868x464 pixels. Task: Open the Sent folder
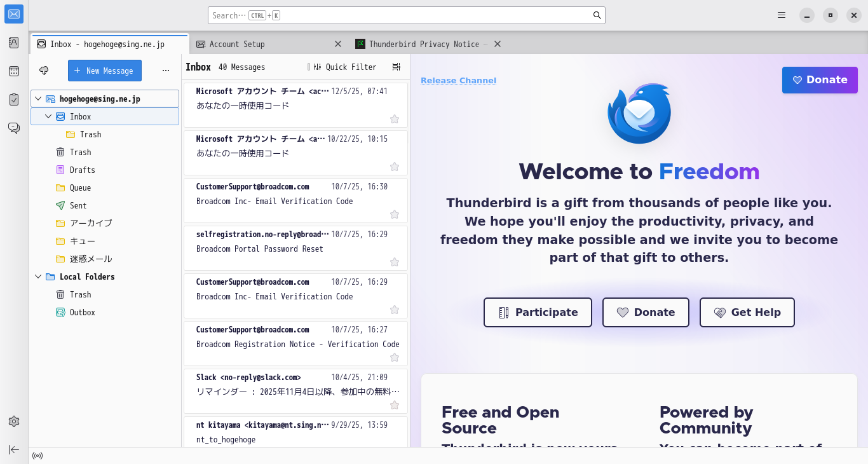point(105,206)
